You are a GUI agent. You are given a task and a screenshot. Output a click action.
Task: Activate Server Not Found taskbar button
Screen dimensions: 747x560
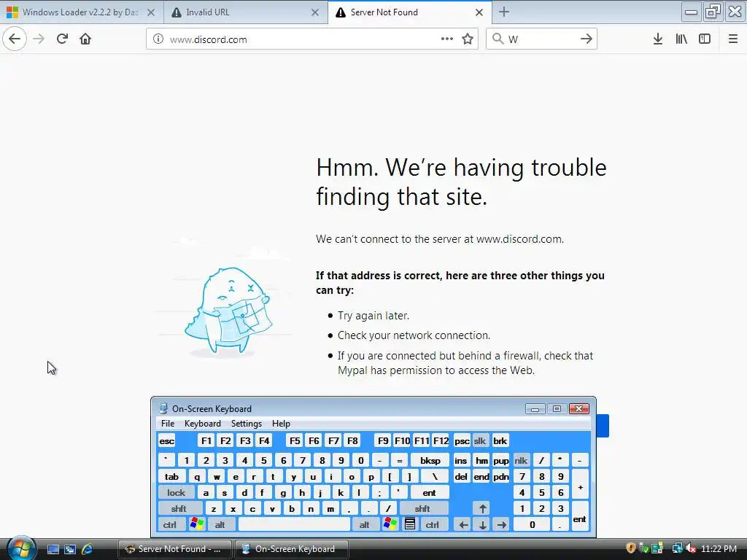(174, 549)
